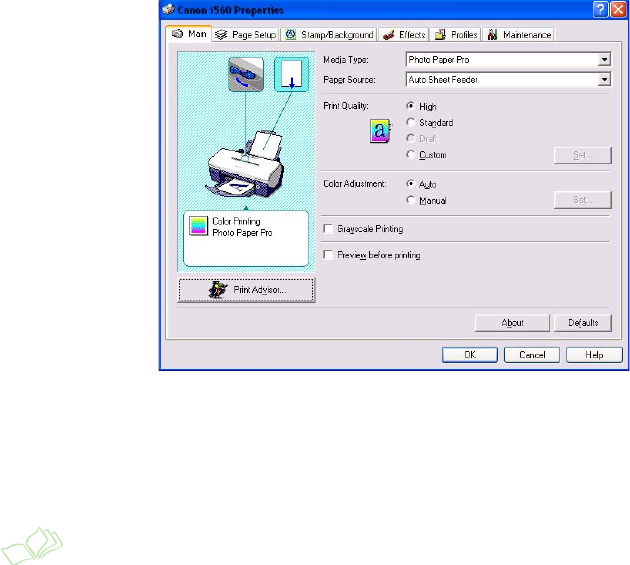Click the Set button beside Manual color
Screen dimensions: 630x565
coord(583,200)
